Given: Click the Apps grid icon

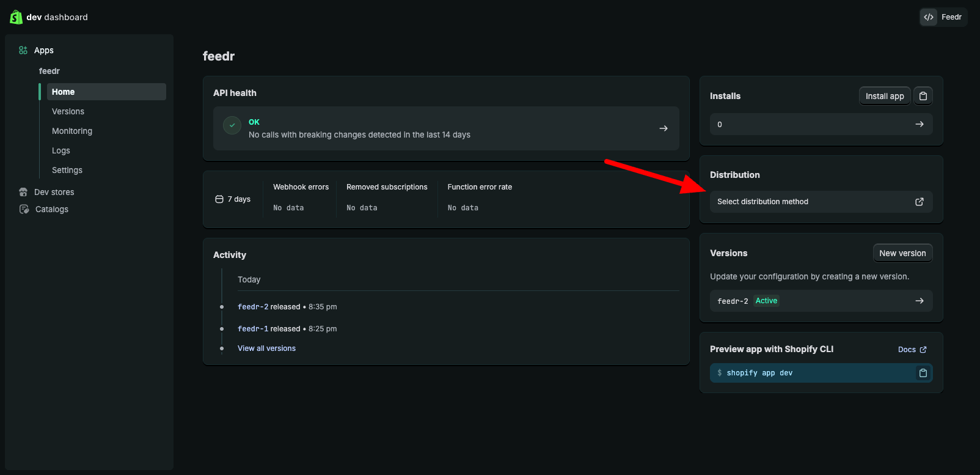Looking at the screenshot, I should tap(23, 50).
